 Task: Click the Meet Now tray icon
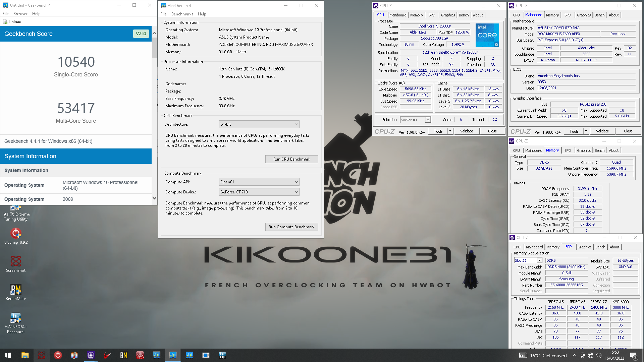(x=583, y=355)
